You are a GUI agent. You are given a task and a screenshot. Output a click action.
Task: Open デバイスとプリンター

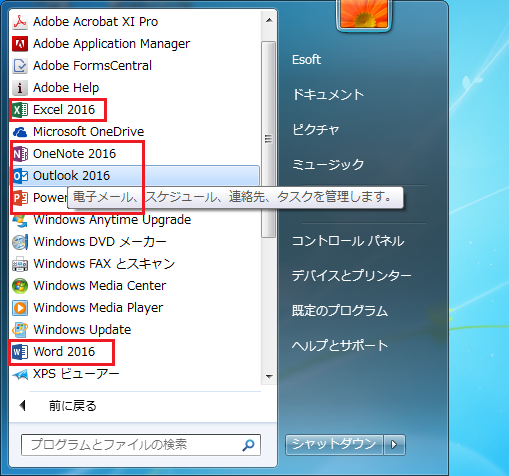pos(351,276)
